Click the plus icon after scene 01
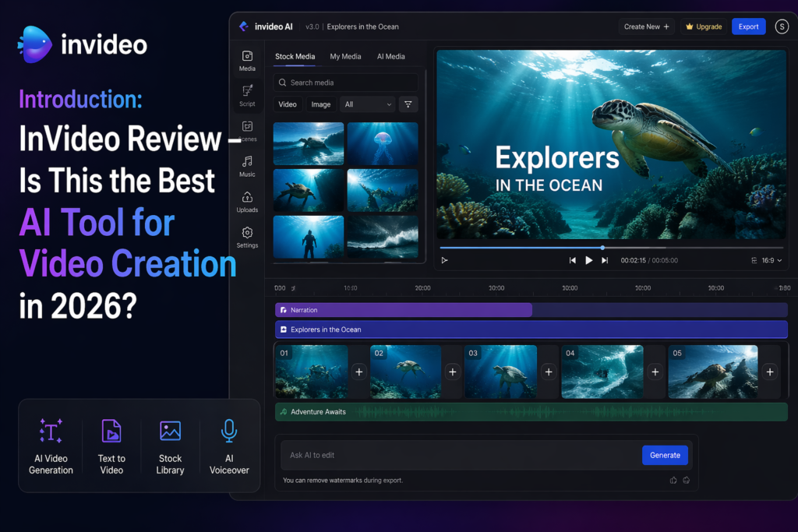Screen dimensions: 798x532 pyautogui.click(x=358, y=372)
